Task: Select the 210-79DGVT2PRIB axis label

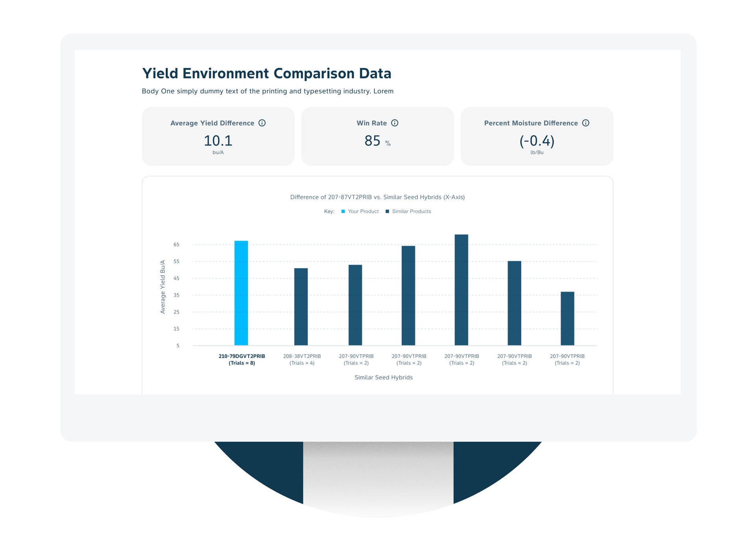Action: point(242,359)
